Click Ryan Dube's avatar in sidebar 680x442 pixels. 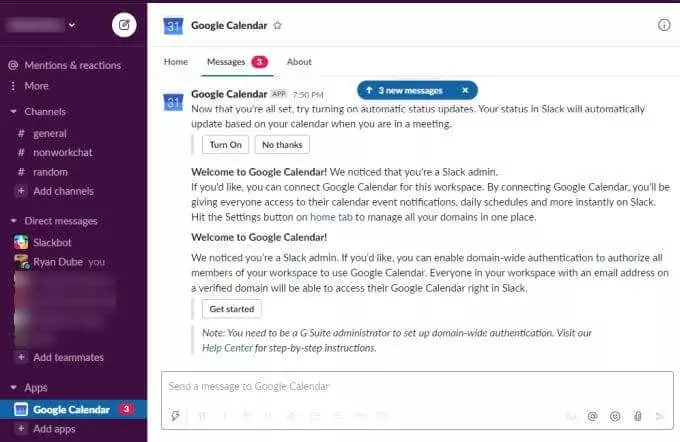(x=21, y=262)
